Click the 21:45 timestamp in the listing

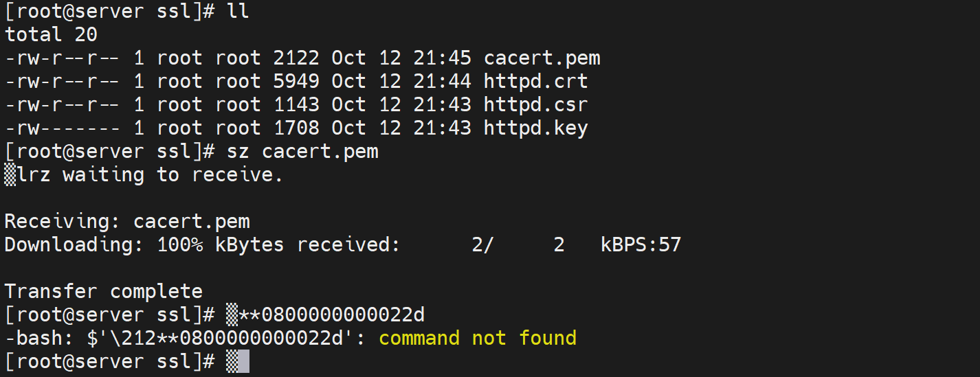(x=442, y=58)
